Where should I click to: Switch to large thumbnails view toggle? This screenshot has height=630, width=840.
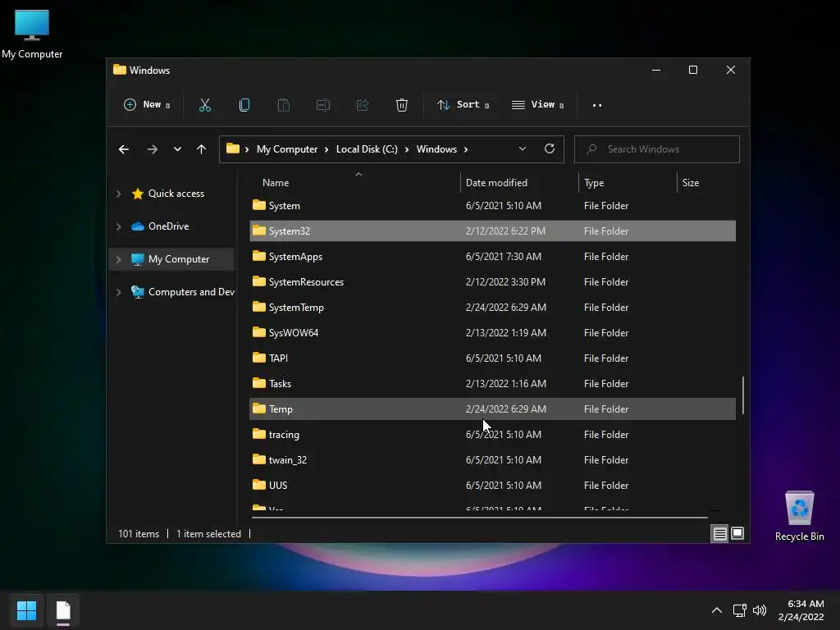click(x=737, y=533)
